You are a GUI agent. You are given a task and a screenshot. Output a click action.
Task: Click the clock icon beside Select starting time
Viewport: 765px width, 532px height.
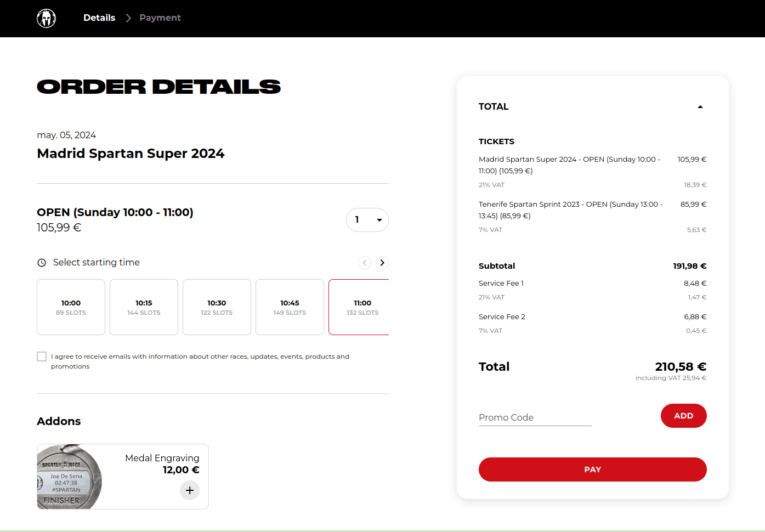42,263
